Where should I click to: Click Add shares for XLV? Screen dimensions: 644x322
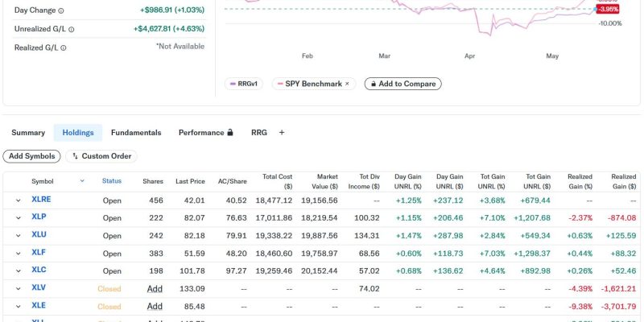tap(155, 289)
